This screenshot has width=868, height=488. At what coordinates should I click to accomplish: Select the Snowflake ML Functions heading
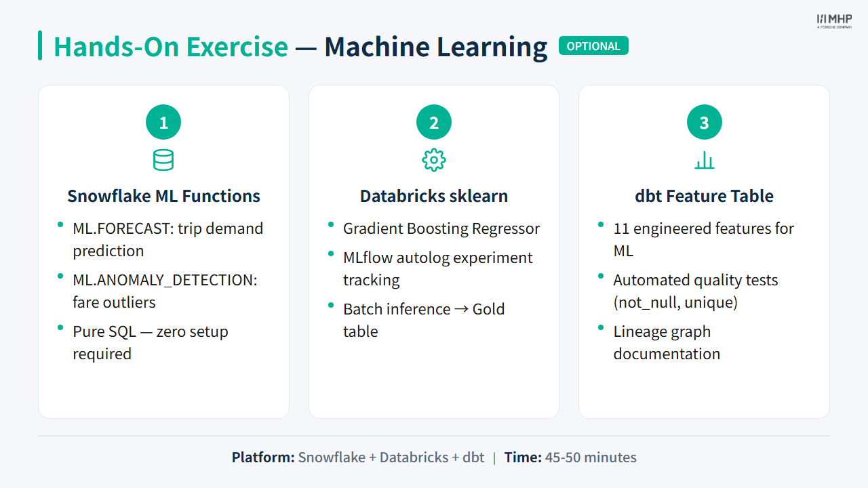[163, 197]
